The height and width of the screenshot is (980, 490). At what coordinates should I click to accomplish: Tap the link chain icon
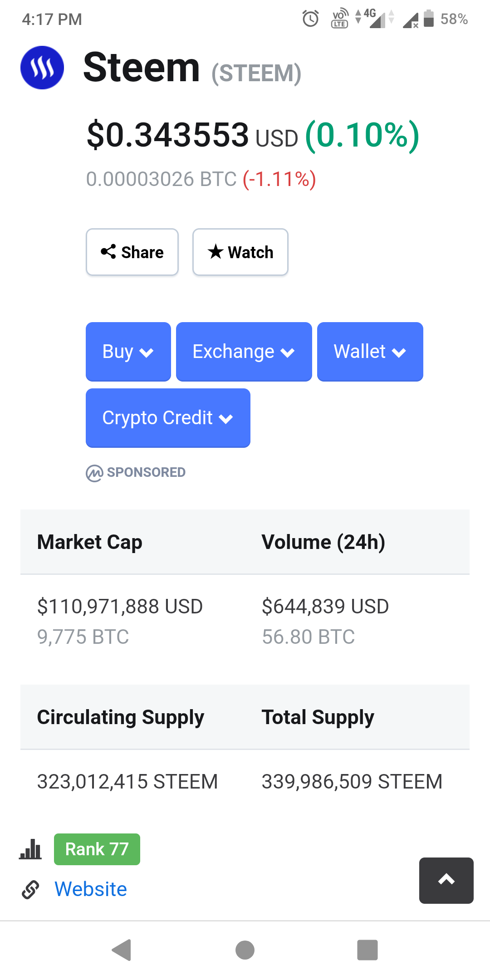[31, 889]
